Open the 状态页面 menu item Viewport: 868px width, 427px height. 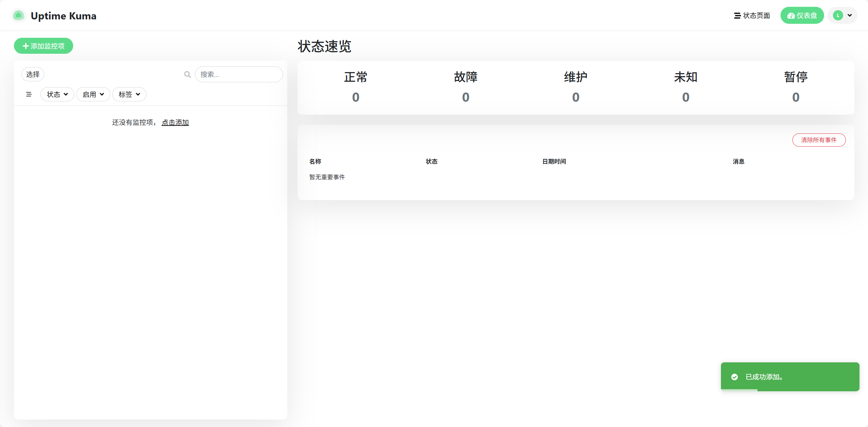click(752, 16)
